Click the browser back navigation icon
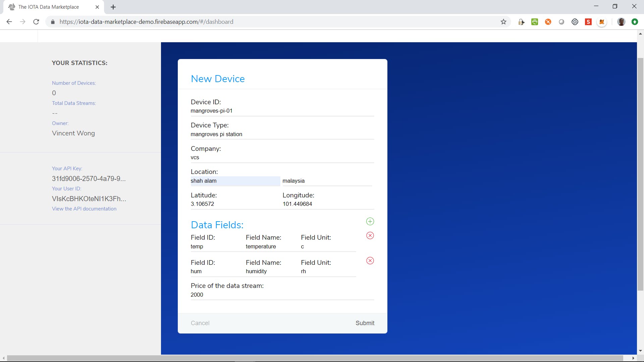 coord(9,22)
